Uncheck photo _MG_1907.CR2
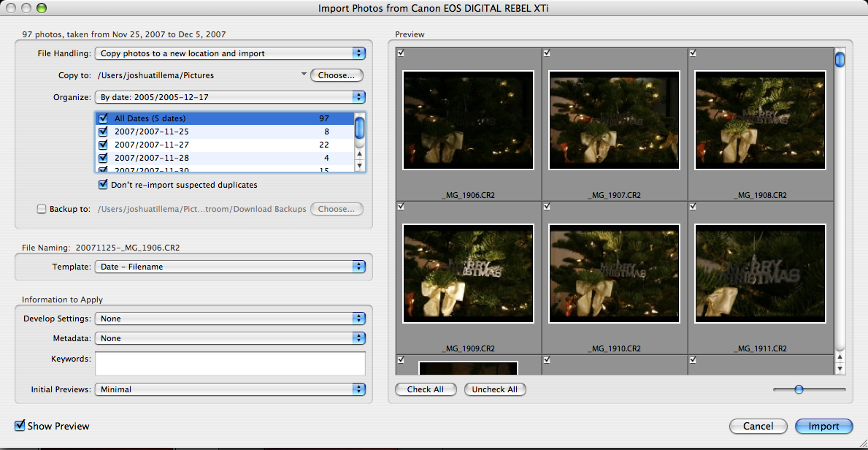Viewport: 868px width, 450px height. (x=548, y=53)
